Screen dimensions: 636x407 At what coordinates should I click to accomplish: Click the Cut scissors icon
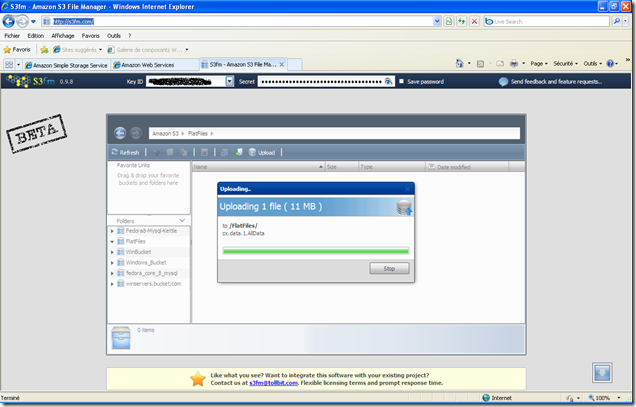156,152
